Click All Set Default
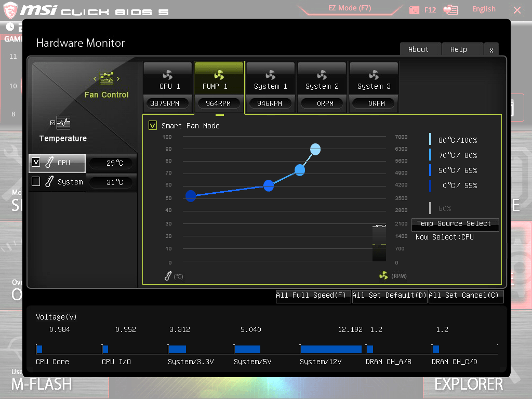Viewport: 532px width, 399px height. coord(390,295)
